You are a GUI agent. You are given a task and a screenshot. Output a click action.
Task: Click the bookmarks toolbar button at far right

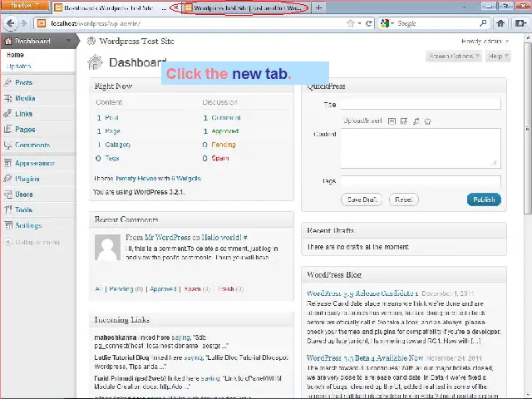520,23
